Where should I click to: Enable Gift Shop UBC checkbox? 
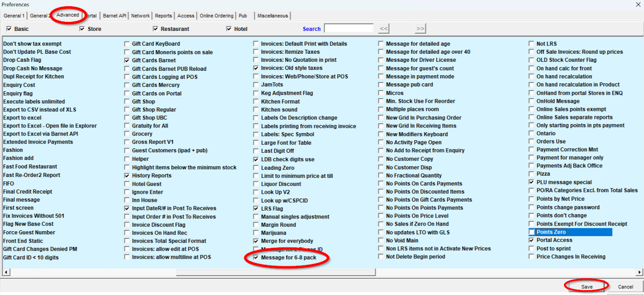point(127,118)
